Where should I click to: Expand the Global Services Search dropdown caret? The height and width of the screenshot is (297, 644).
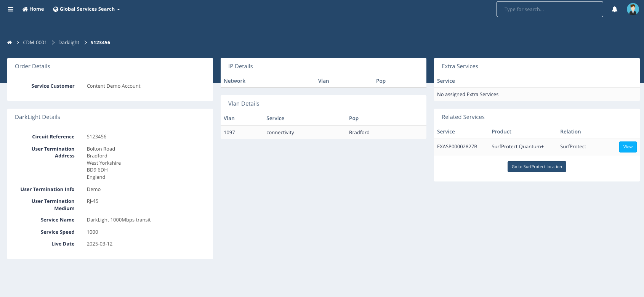point(119,10)
